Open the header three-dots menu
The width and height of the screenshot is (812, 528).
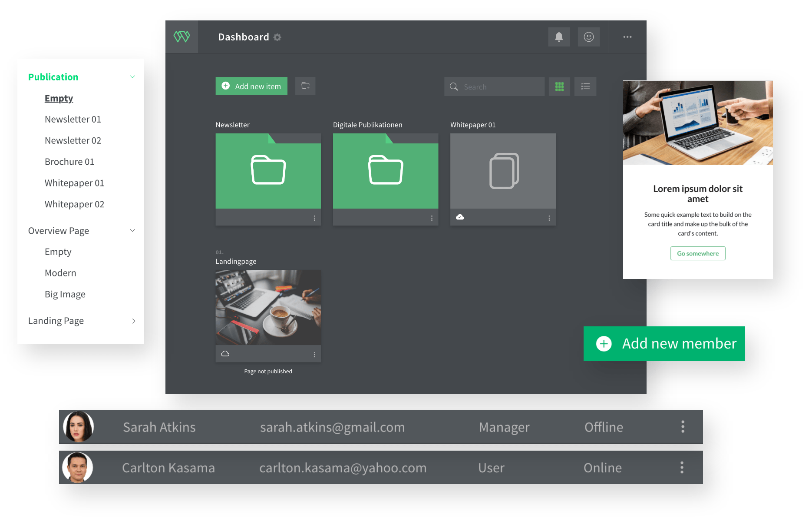[x=627, y=37]
